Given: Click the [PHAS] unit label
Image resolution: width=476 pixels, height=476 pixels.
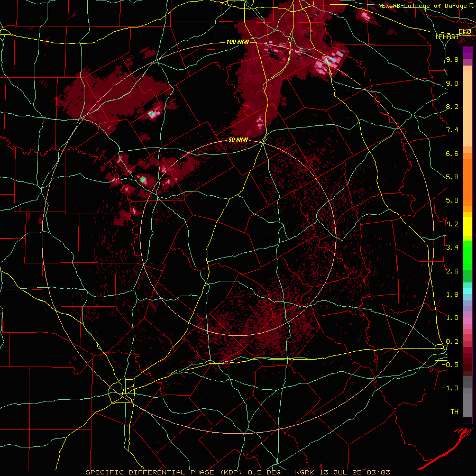Looking at the screenshot, I should pos(447,36).
